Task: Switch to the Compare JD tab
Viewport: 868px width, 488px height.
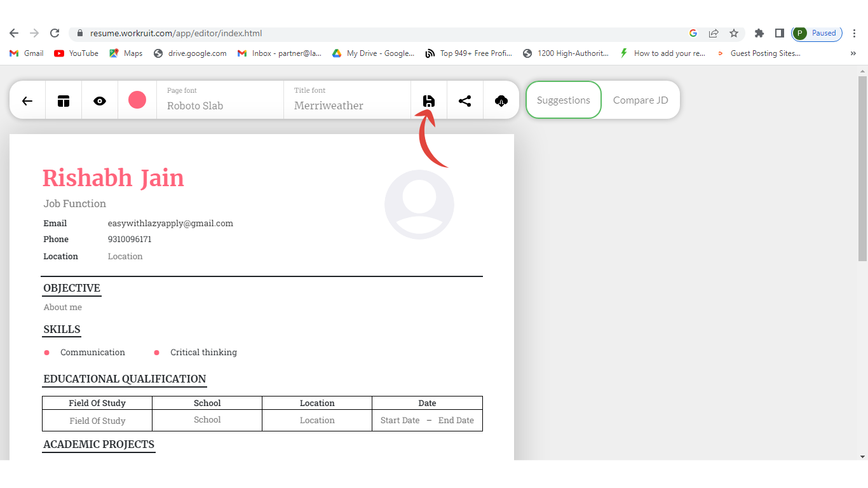Action: pyautogui.click(x=641, y=100)
